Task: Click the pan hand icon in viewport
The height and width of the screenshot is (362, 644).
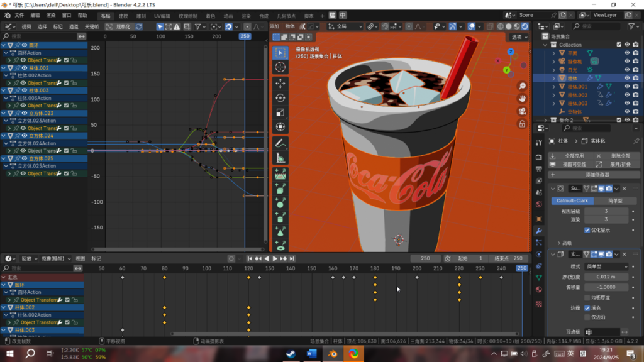Action: tap(522, 99)
